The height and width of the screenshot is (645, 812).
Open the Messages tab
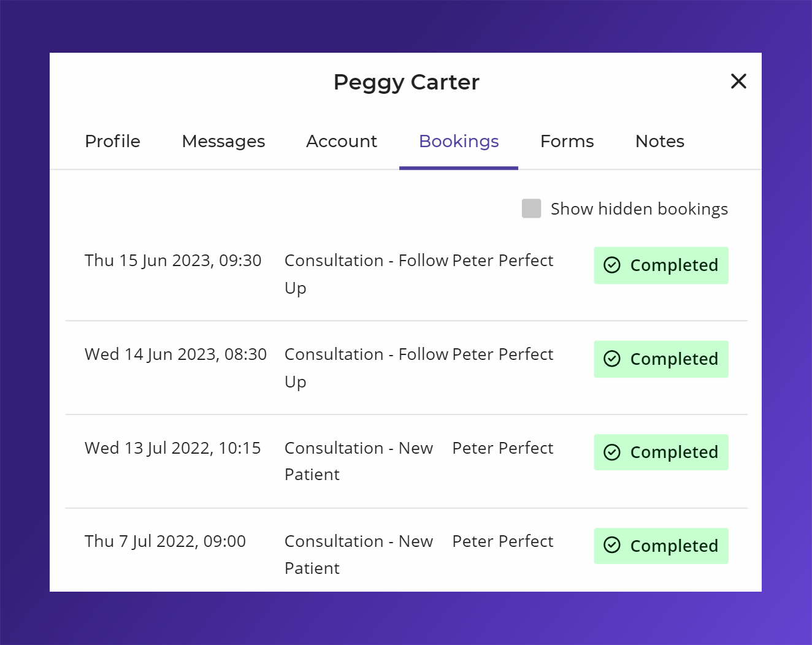223,142
